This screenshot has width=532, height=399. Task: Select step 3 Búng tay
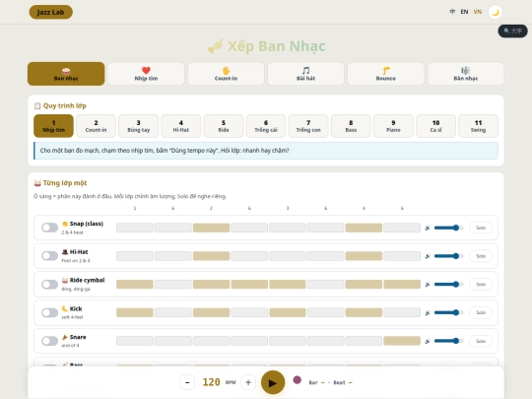tap(139, 126)
